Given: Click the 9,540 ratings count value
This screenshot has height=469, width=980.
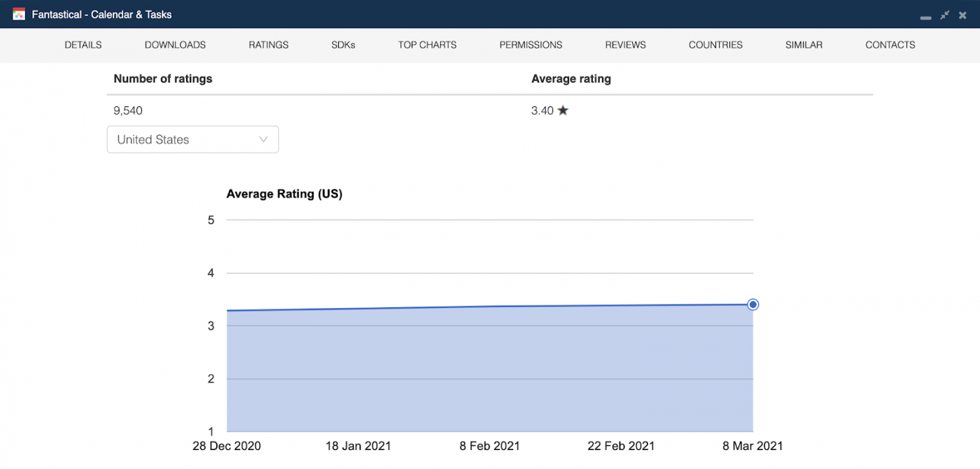Looking at the screenshot, I should coord(128,111).
